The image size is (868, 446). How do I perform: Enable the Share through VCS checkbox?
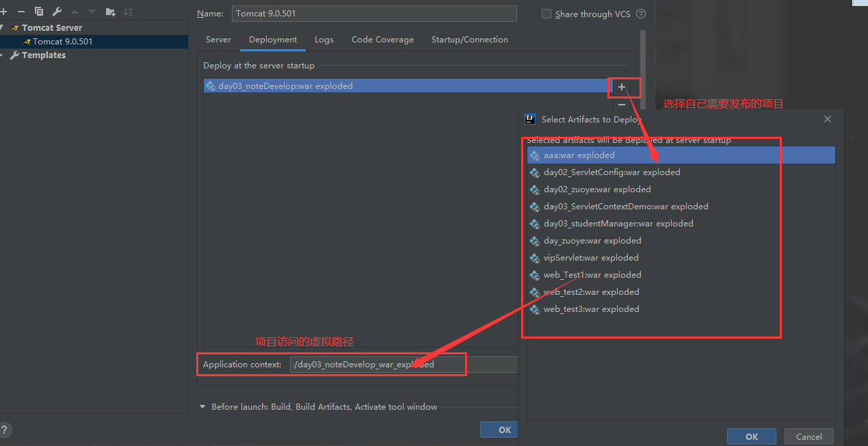547,14
